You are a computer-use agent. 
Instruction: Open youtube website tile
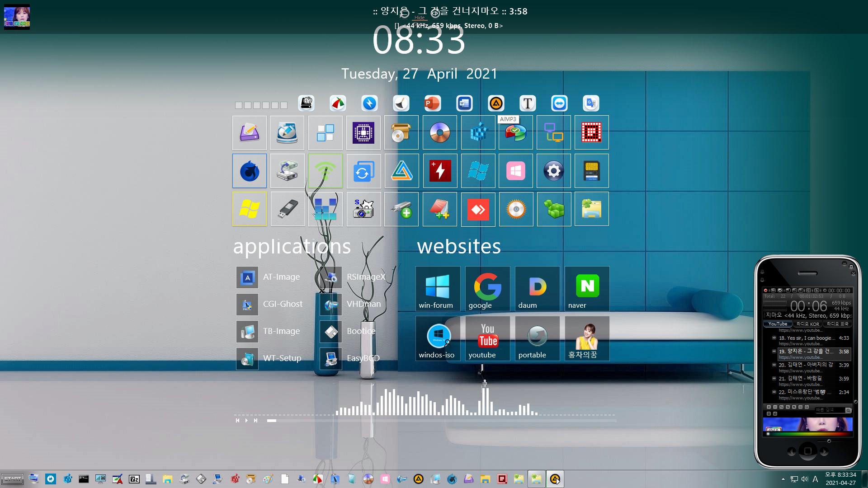(x=487, y=338)
